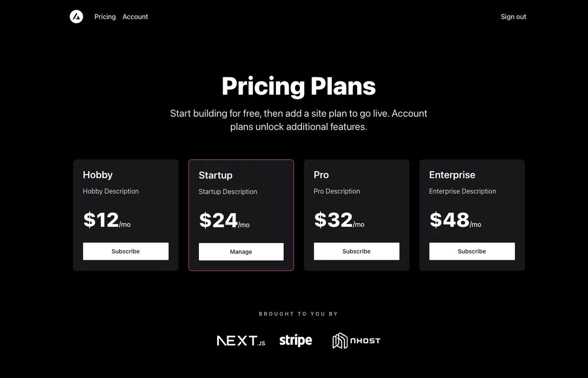Subscribe to the Hobby plan
Image resolution: width=588 pixels, height=378 pixels.
click(x=125, y=251)
